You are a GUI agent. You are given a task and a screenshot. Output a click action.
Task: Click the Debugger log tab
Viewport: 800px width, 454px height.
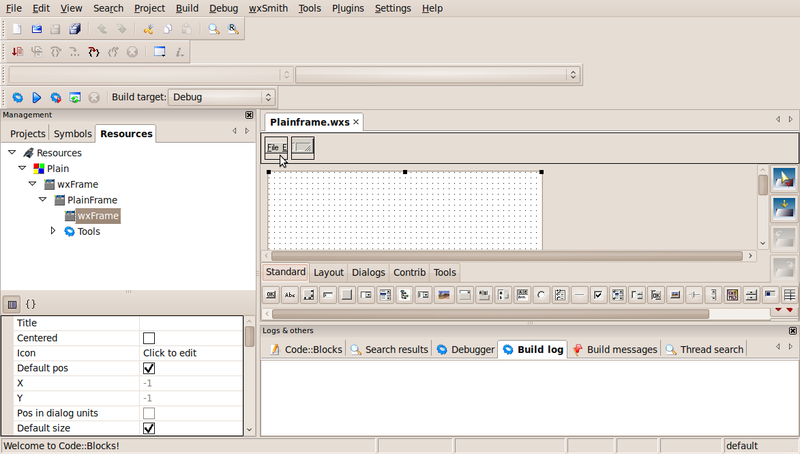pos(465,349)
